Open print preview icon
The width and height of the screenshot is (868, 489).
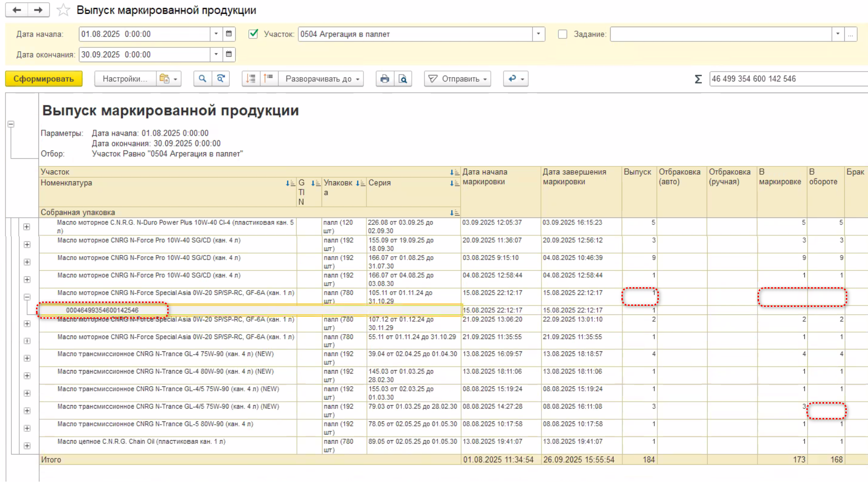point(403,79)
